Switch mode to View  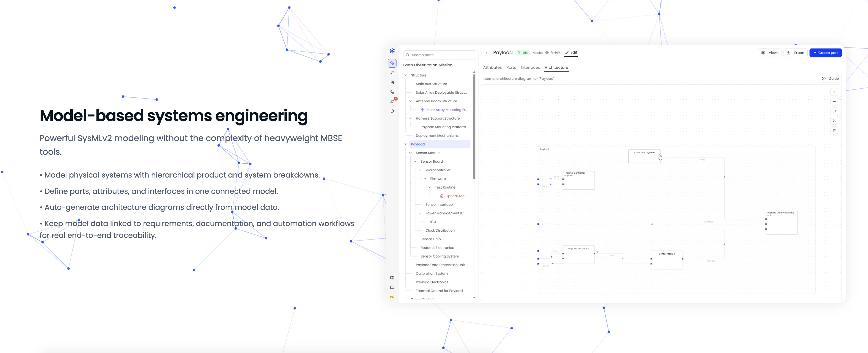(553, 52)
